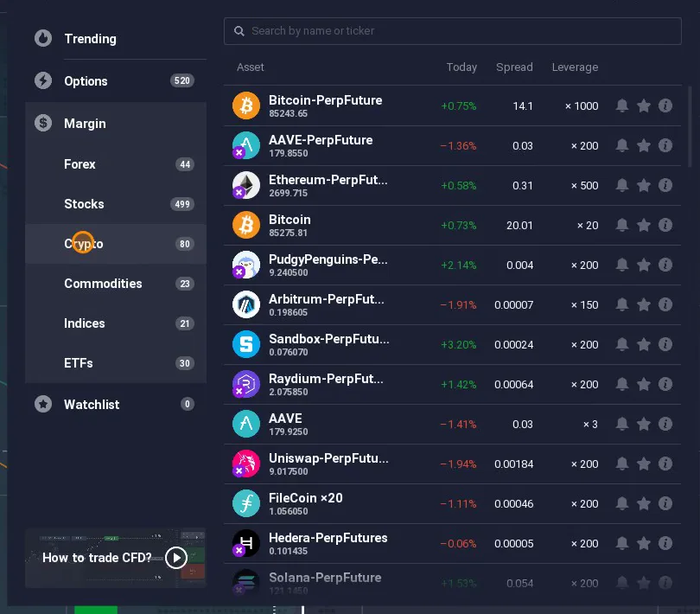
Task: Open info icon for Bitcoin ×20 row
Action: (665, 225)
